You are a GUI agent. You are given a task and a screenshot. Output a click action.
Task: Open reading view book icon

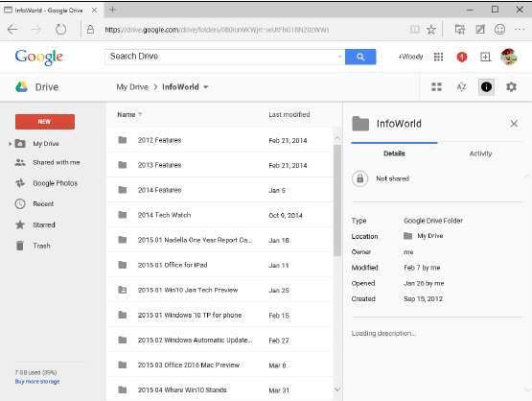click(415, 30)
